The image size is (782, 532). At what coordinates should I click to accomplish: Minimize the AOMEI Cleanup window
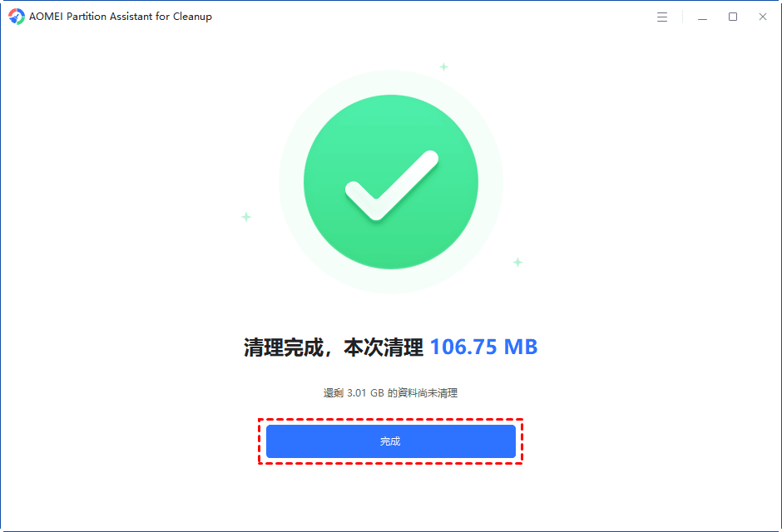[x=702, y=17]
